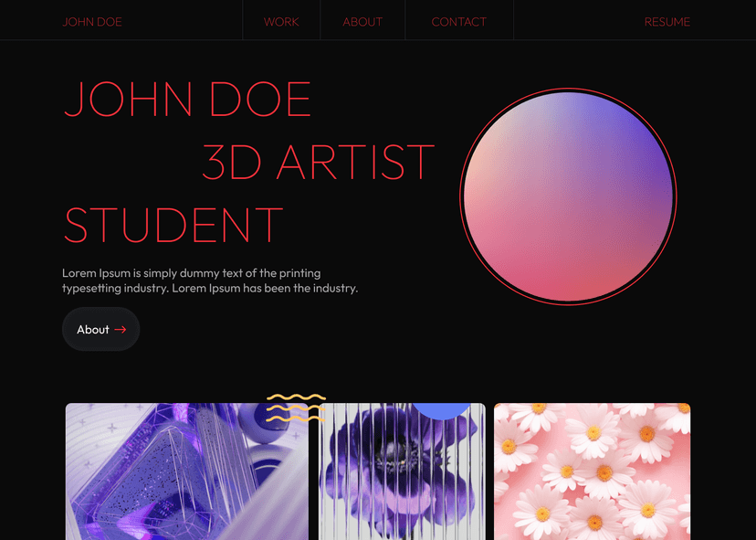The image size is (756, 540).
Task: Select the CONTACT navigation item
Action: (x=459, y=22)
